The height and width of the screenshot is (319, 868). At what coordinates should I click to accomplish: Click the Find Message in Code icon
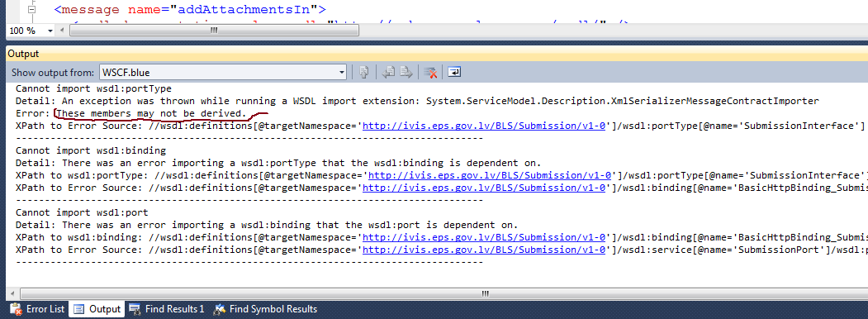coord(363,72)
